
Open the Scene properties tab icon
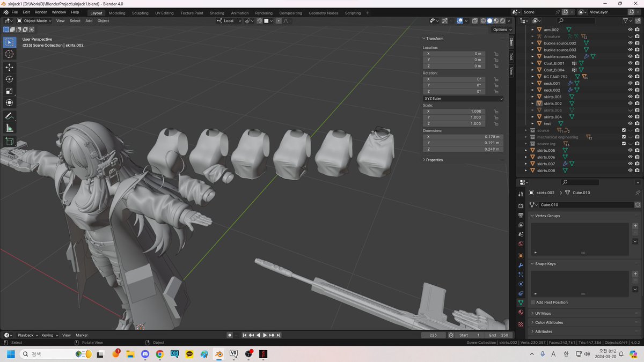click(x=521, y=234)
